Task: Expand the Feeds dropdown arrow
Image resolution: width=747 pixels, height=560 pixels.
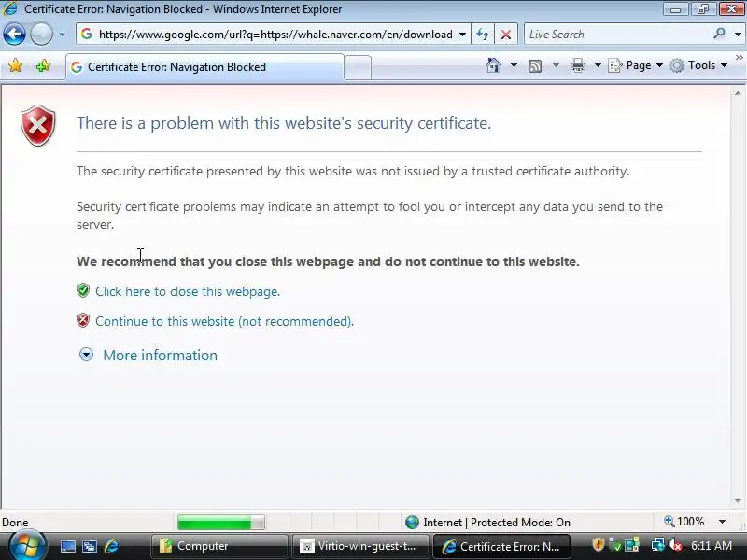Action: 556,65
